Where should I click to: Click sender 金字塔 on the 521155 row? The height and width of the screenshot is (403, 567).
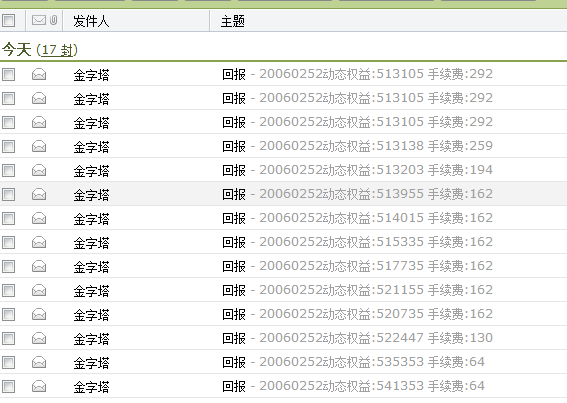[91, 291]
